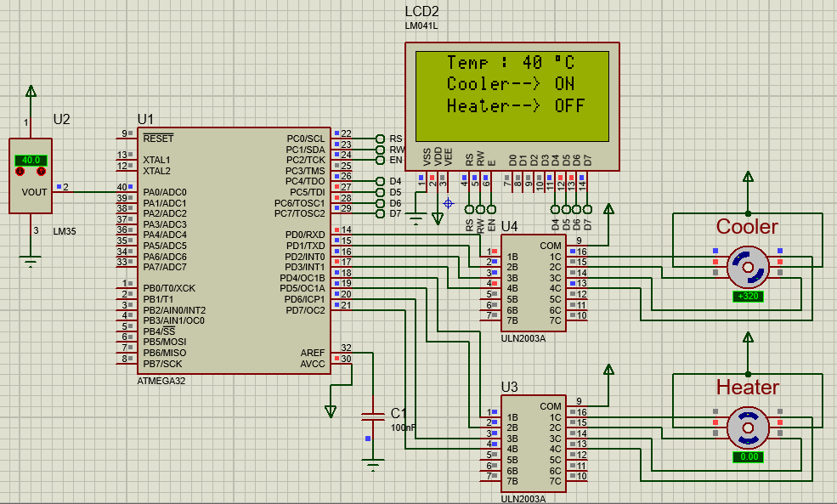Viewport: 837px width, 504px height.
Task: Click the +320 speed readout under Cooler
Action: tap(747, 297)
